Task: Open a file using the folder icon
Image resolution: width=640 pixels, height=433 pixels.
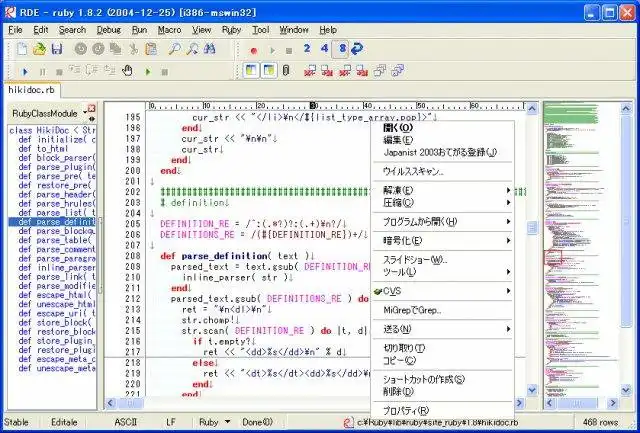Action: pos(39,49)
